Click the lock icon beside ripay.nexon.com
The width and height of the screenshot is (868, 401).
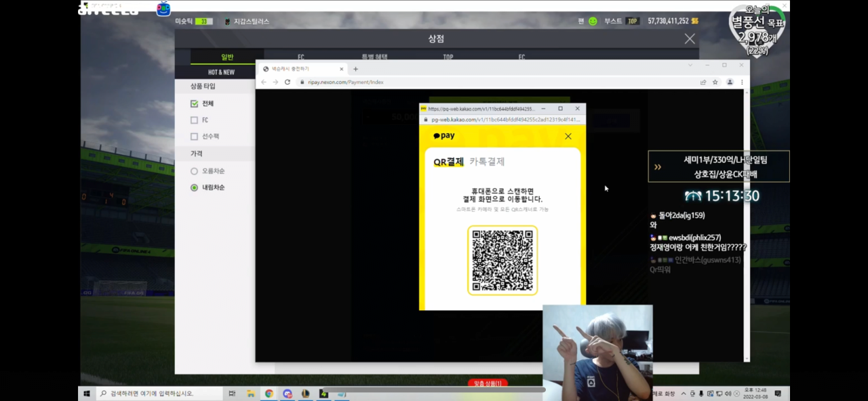[x=302, y=82]
